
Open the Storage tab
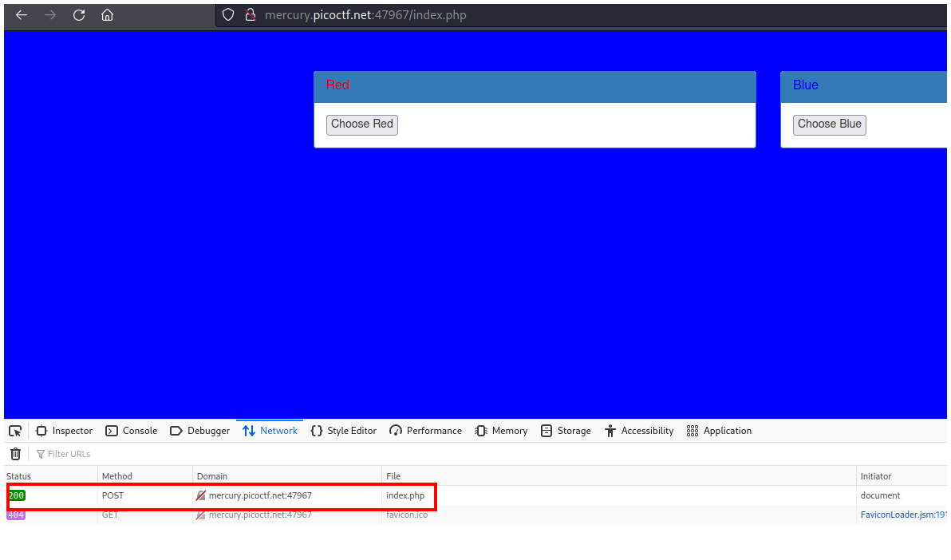click(566, 431)
